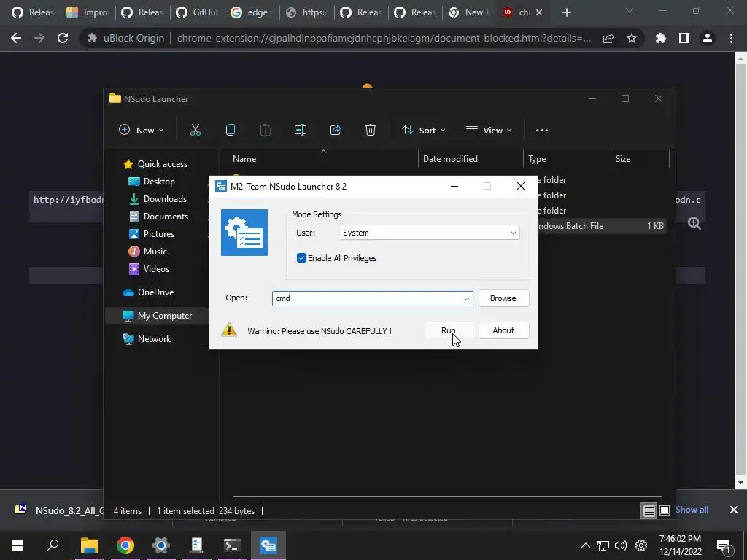The image size is (747, 560).
Task: Open Music in the navigation pane
Action: coord(148,252)
